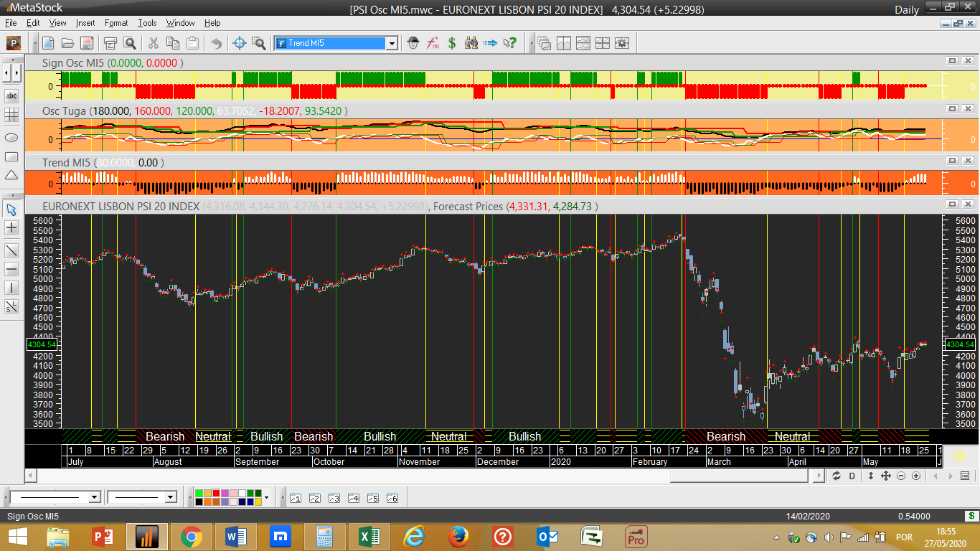Image resolution: width=980 pixels, height=551 pixels.
Task: Click the Expert Advisor hat icon
Action: [x=413, y=43]
